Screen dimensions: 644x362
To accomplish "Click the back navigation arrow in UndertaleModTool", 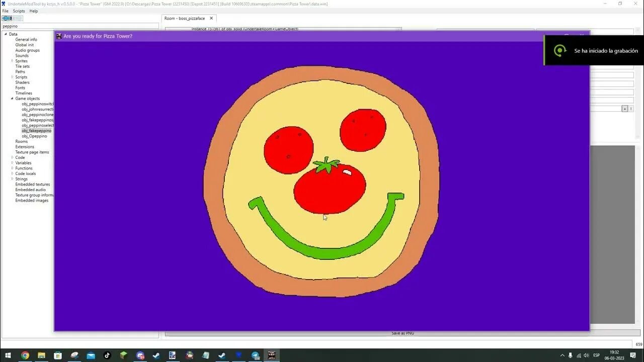I will point(7,18).
